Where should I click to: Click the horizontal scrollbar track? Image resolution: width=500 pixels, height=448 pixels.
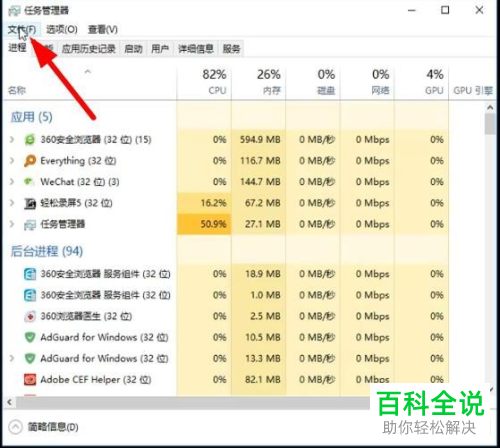[x=193, y=403]
